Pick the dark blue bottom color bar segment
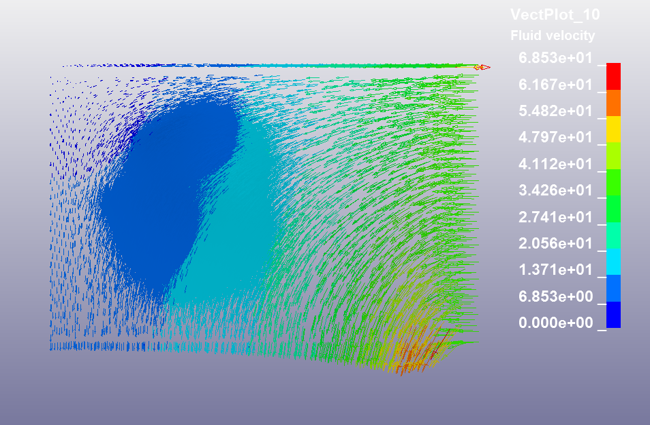This screenshot has width=650, height=425. [x=614, y=315]
